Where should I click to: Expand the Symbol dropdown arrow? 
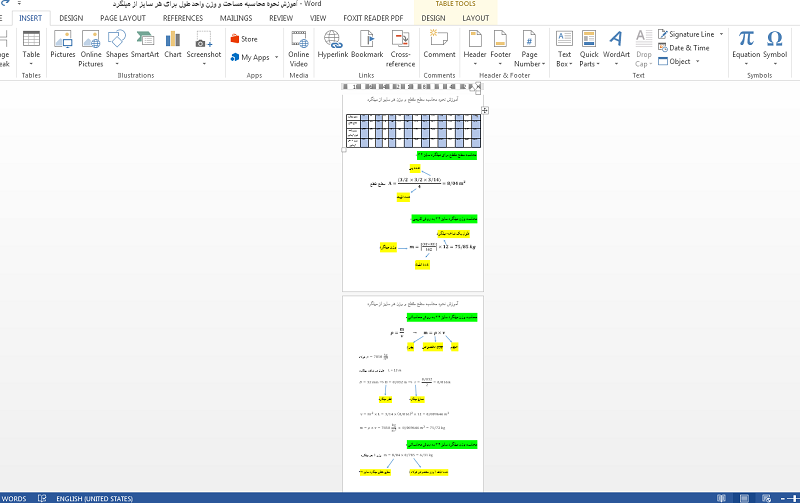coord(775,64)
